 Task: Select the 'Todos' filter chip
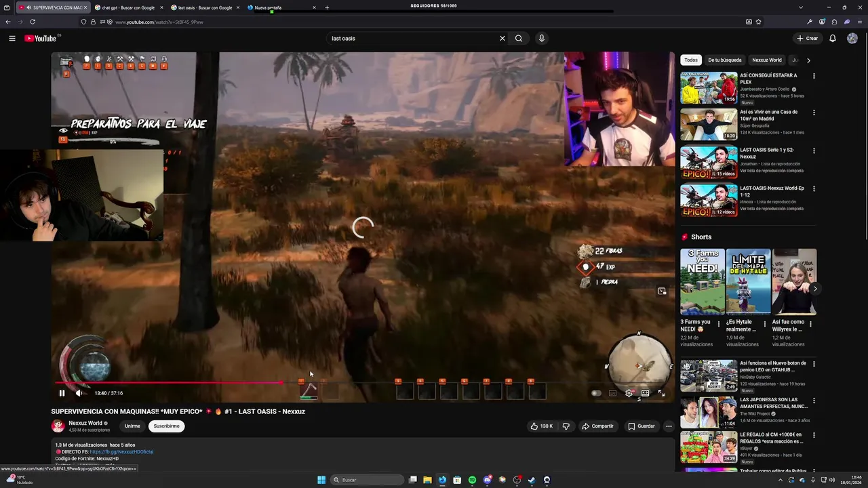691,60
